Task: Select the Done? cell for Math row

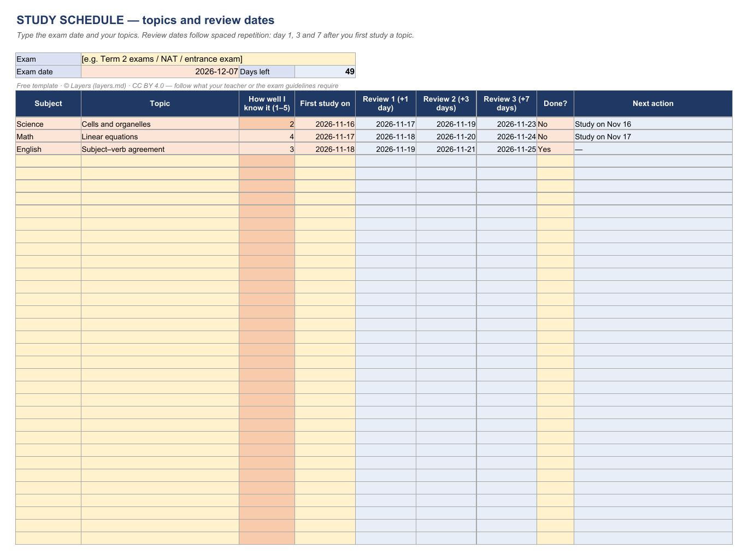Action: 555,137
